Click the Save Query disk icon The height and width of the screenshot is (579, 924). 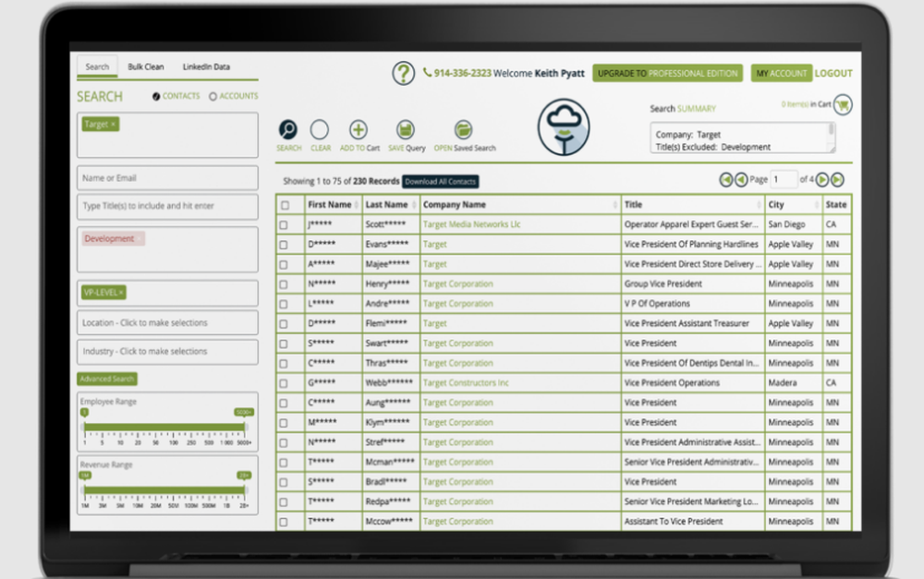point(406,129)
